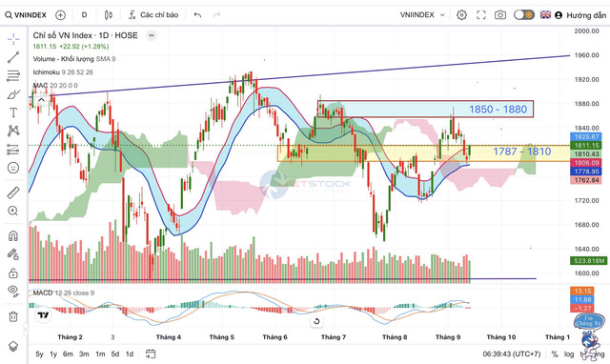Select the crosshair cursor tool
This screenshot has height=364, width=610.
point(13,39)
